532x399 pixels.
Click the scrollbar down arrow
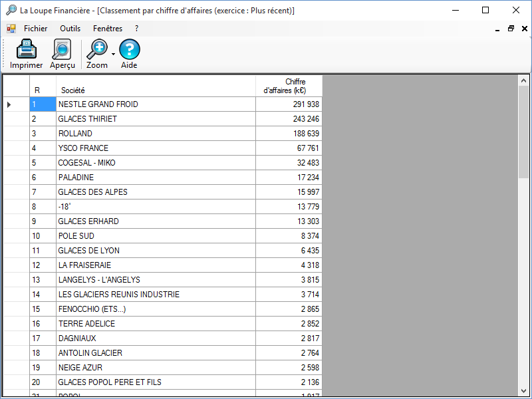pos(523,391)
